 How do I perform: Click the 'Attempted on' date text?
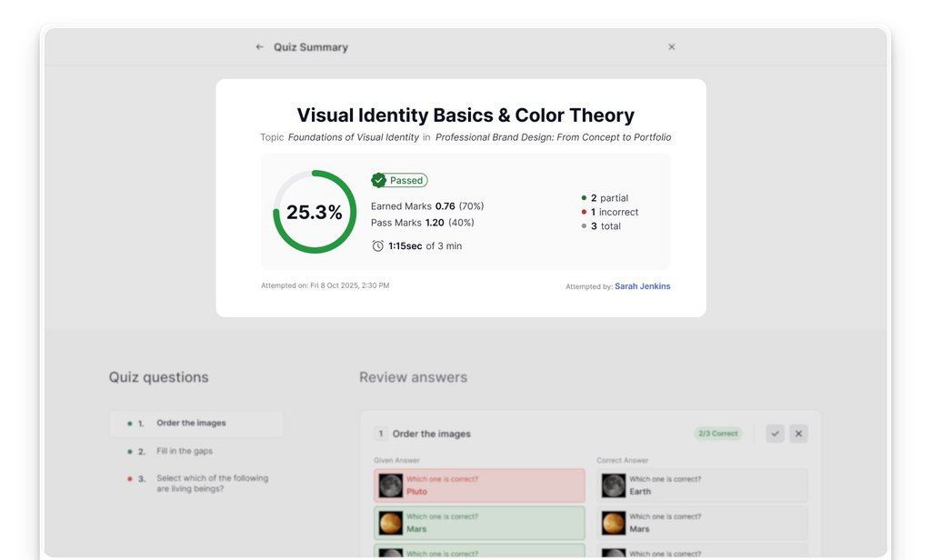[x=325, y=285]
